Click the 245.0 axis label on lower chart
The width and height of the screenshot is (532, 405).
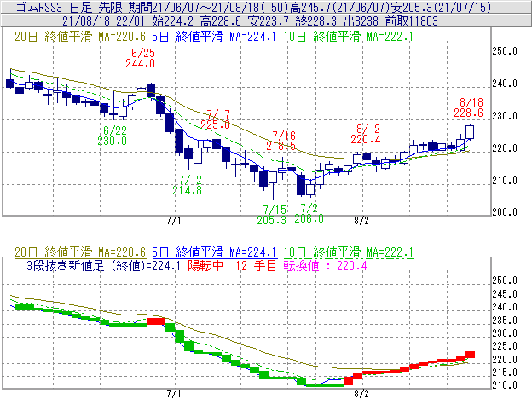pyautogui.click(x=505, y=294)
